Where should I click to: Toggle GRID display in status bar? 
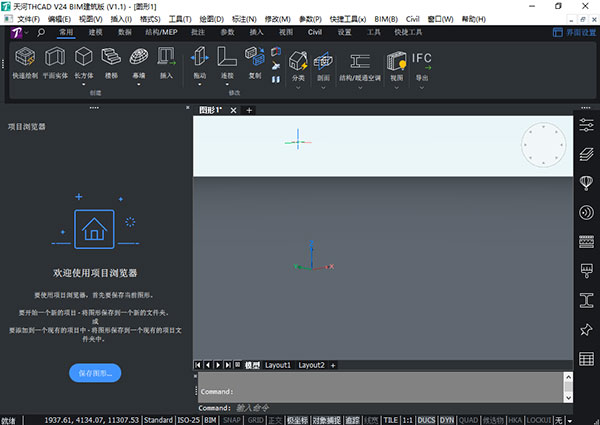(256, 419)
